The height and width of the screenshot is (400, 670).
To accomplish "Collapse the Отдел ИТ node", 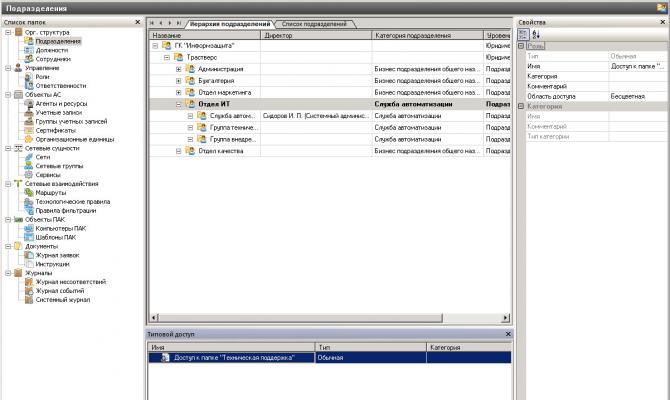I will pyautogui.click(x=179, y=104).
